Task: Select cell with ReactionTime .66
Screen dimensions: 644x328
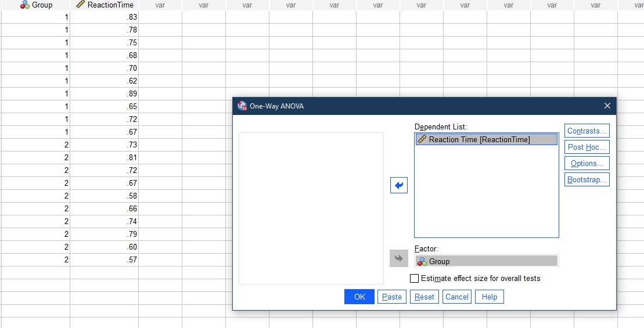Action: pyautogui.click(x=105, y=208)
